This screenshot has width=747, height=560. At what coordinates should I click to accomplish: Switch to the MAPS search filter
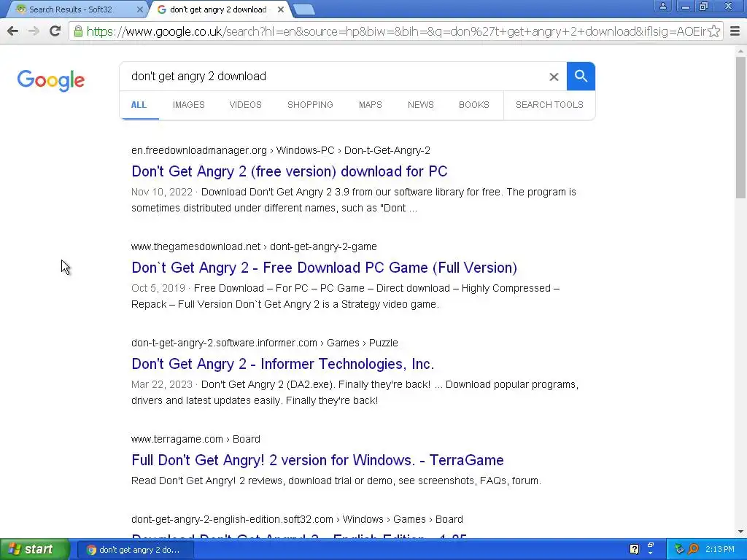coord(370,105)
